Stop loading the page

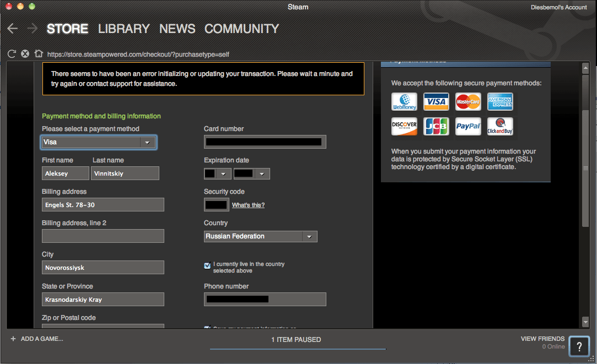[x=25, y=54]
